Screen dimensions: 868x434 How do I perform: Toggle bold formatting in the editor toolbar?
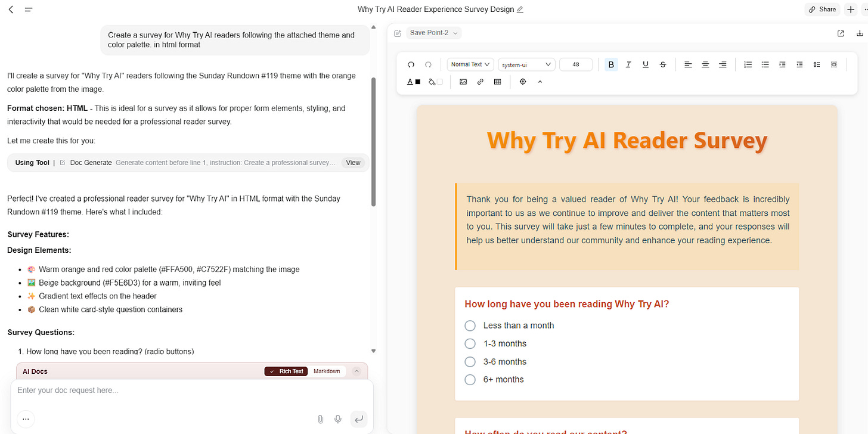[x=610, y=64]
